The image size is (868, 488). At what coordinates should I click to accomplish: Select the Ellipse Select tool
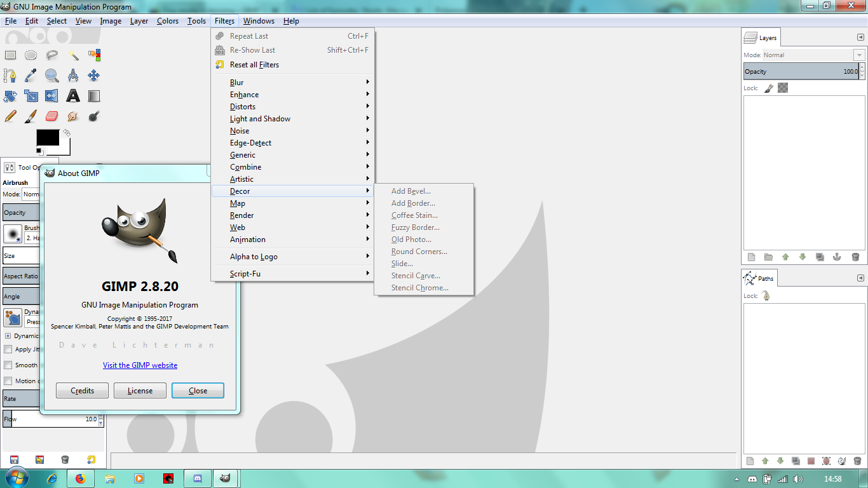(x=31, y=55)
